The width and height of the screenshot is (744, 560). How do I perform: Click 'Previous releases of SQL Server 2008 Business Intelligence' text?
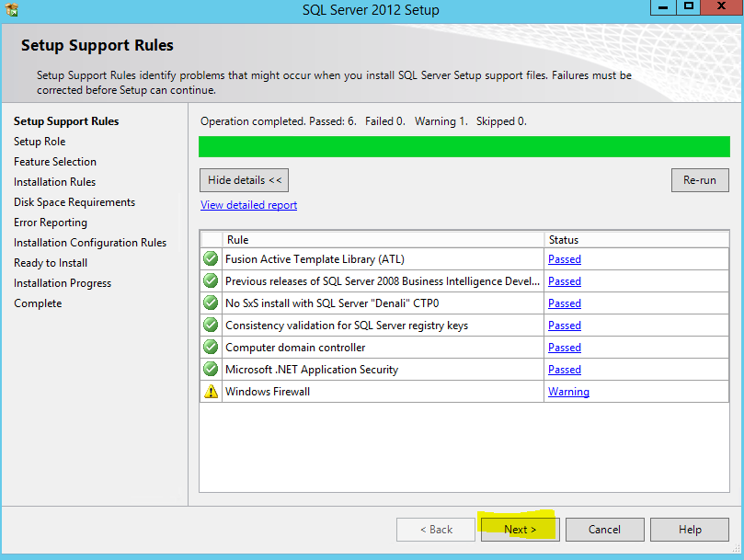click(383, 281)
